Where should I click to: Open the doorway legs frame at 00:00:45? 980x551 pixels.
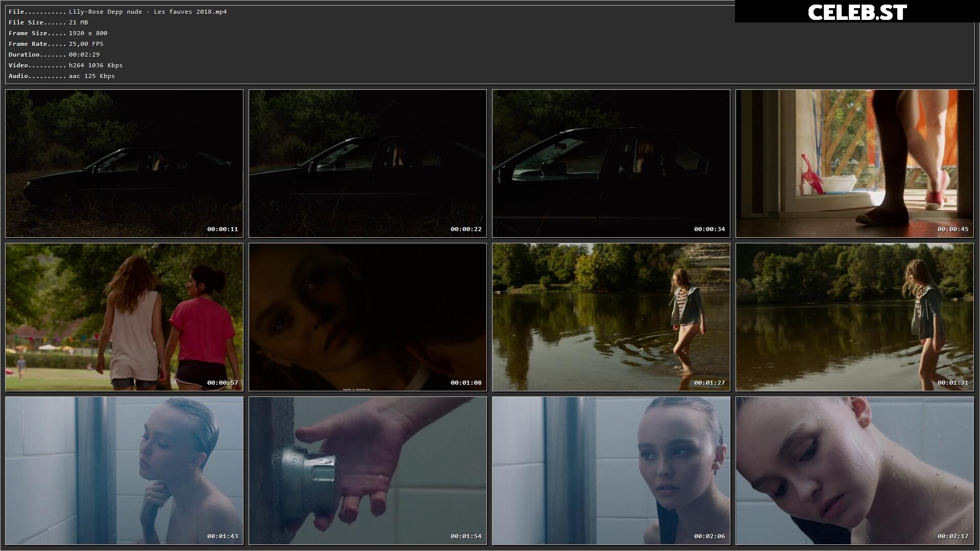point(854,164)
